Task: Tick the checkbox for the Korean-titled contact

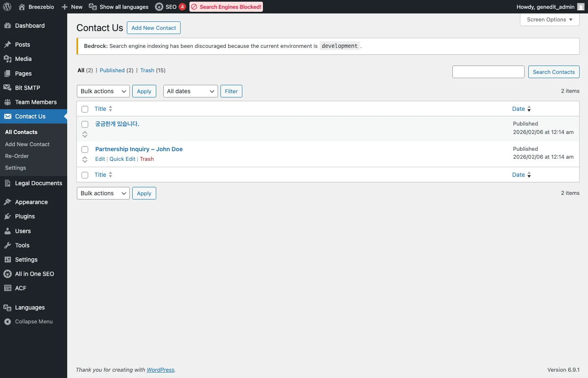Action: click(85, 124)
